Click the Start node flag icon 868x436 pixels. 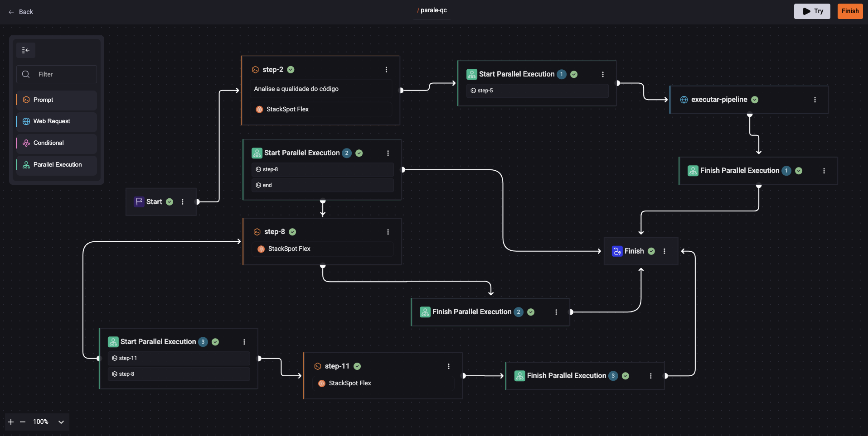click(x=139, y=202)
